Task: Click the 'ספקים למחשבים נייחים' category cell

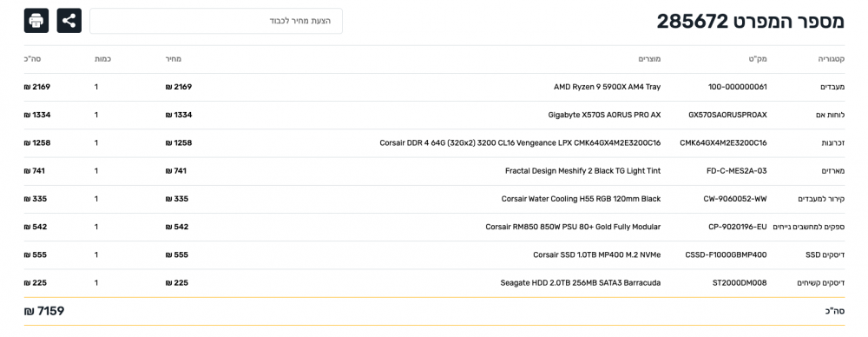Action: point(808,227)
